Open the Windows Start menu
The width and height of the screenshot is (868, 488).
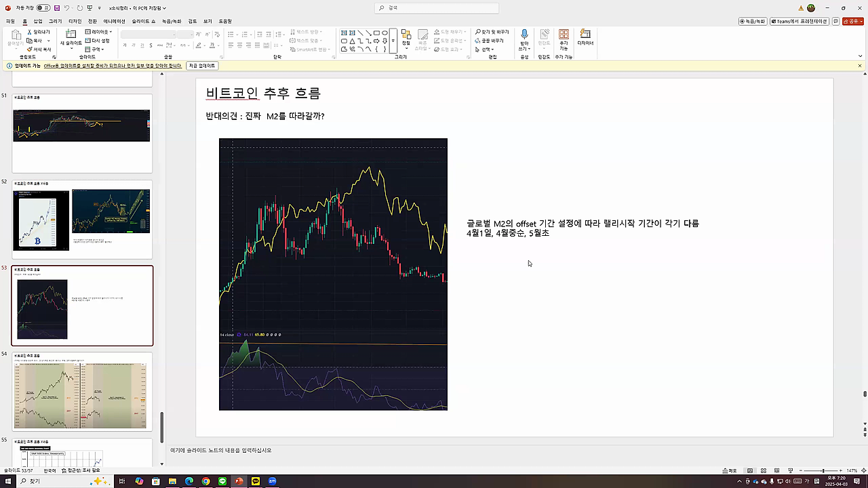pos(7,481)
